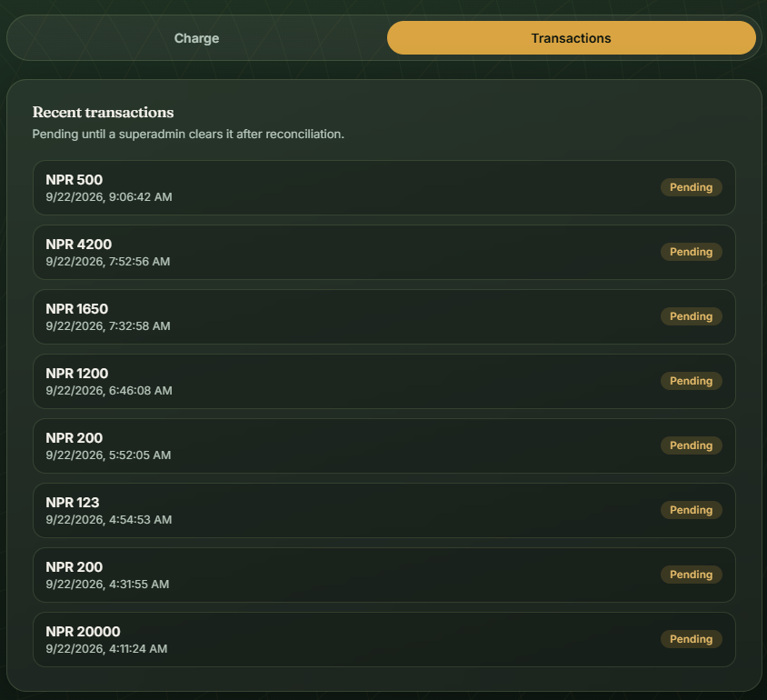Select the NPR 1200 amount
The height and width of the screenshot is (700, 767).
tap(77, 374)
